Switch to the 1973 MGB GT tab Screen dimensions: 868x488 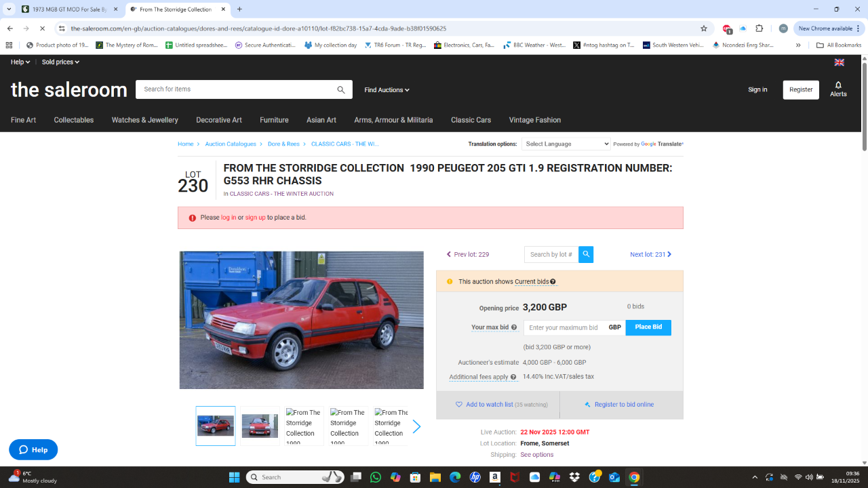(x=64, y=9)
